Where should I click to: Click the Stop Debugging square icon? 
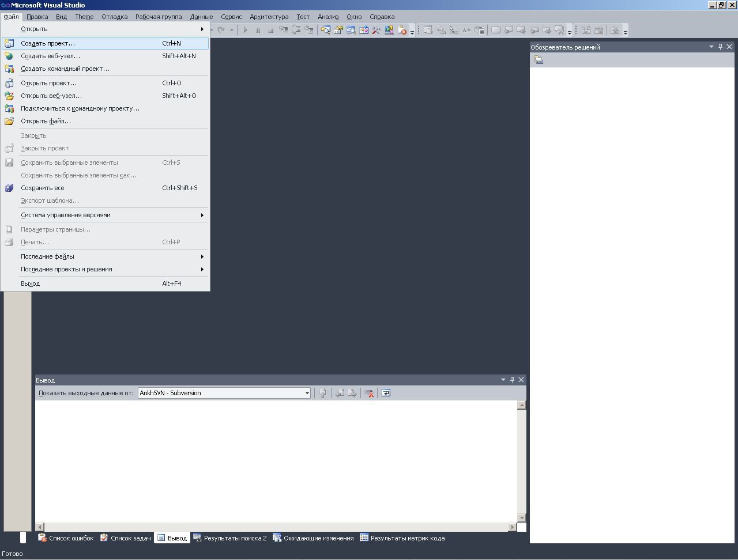[270, 30]
